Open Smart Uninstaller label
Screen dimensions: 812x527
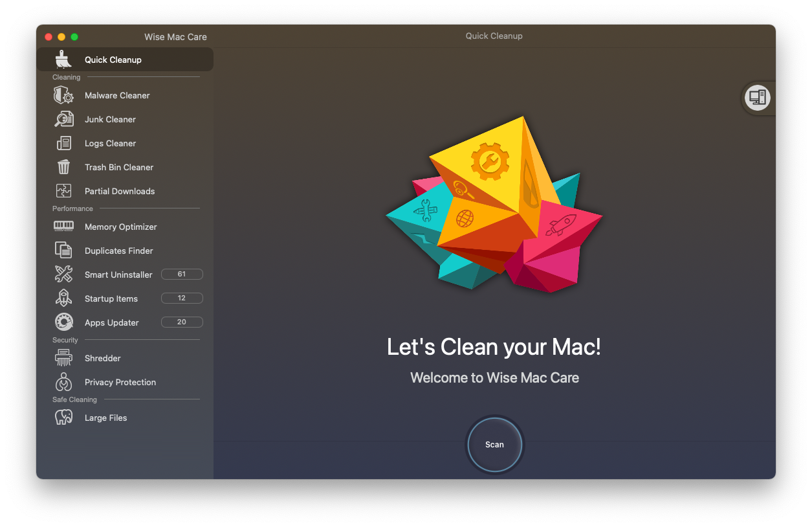click(118, 275)
